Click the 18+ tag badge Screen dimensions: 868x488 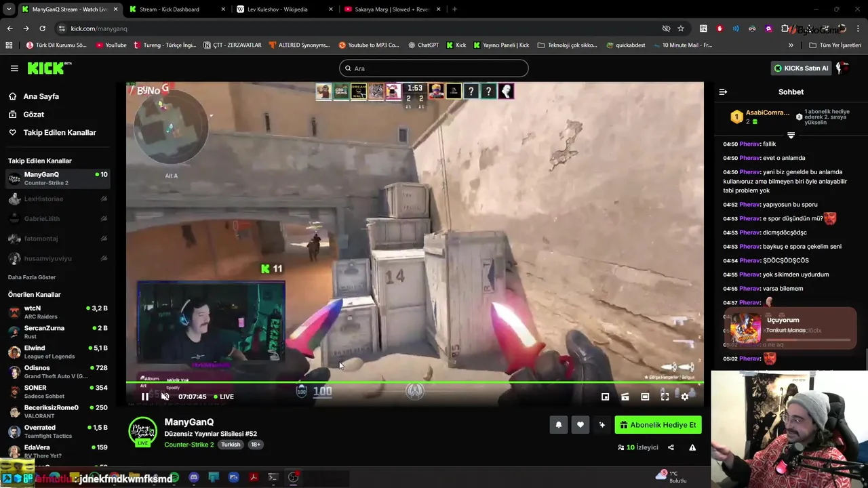256,445
